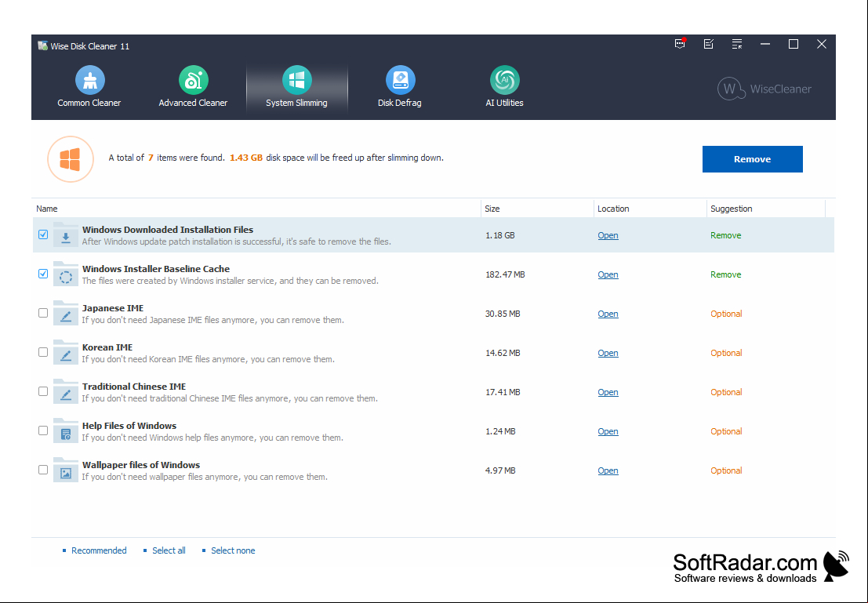Check Wallpaper files of Windows checkbox
The image size is (868, 603).
tap(43, 470)
